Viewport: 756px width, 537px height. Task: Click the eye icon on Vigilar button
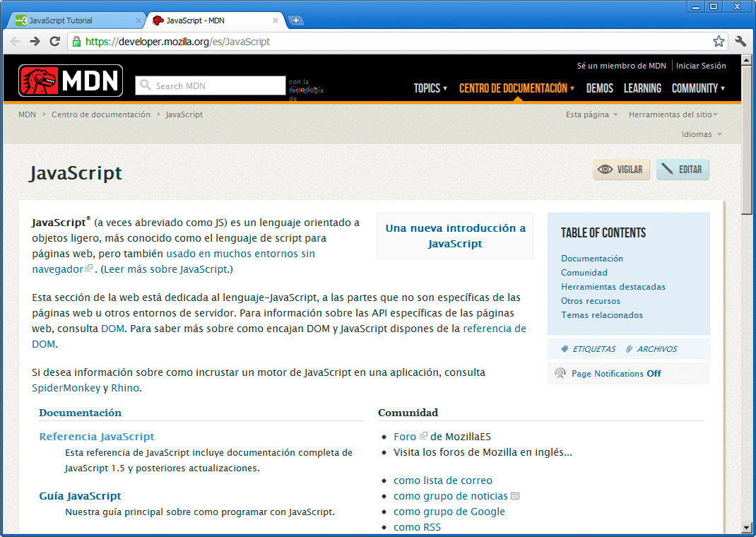coord(605,169)
